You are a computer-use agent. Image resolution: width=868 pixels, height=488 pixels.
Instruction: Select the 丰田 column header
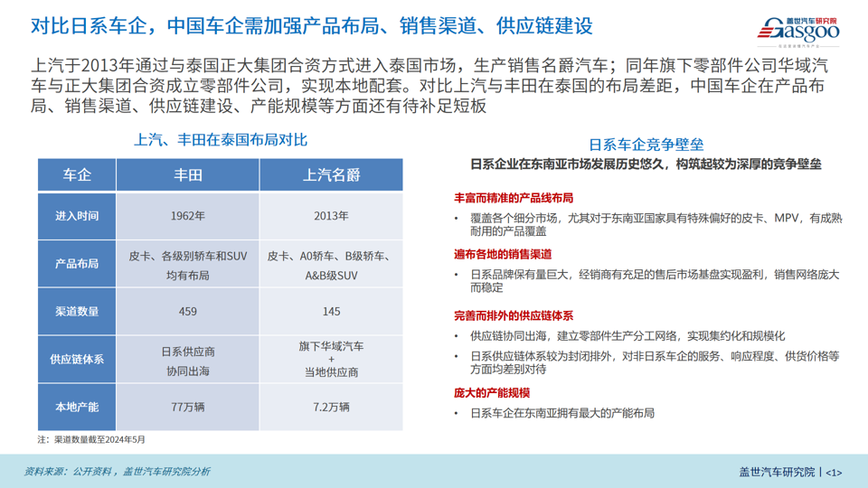(188, 174)
